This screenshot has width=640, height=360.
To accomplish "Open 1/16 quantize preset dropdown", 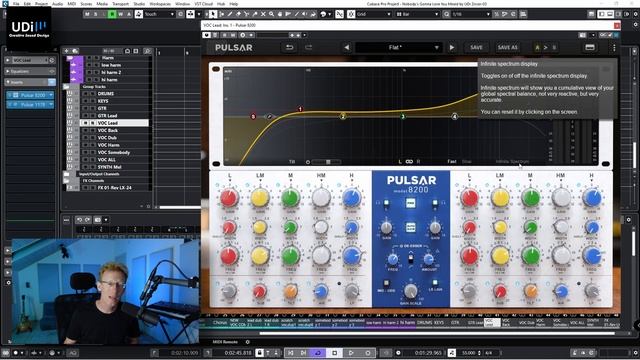I will pos(471,14).
